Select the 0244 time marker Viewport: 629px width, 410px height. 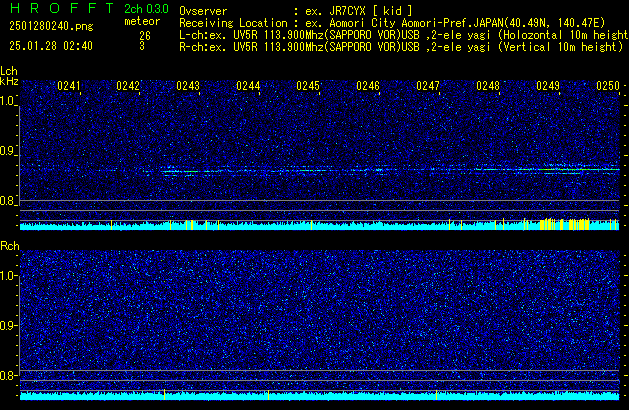(x=248, y=86)
